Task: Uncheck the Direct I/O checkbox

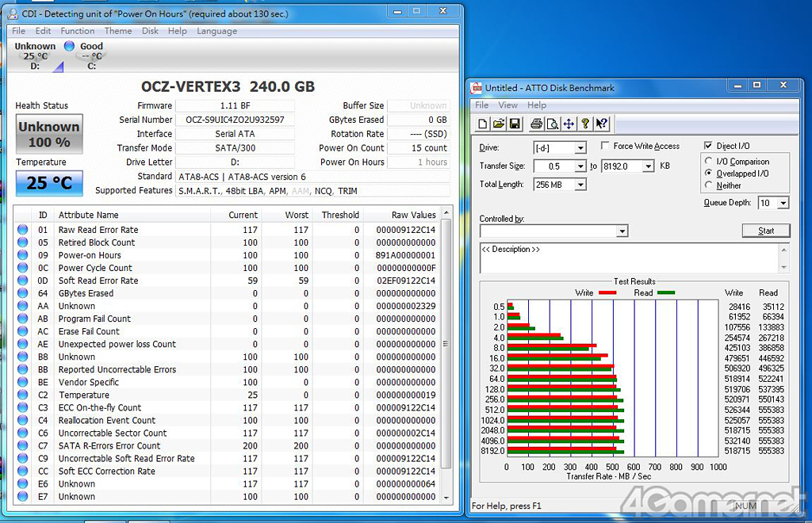Action: pyautogui.click(x=708, y=147)
